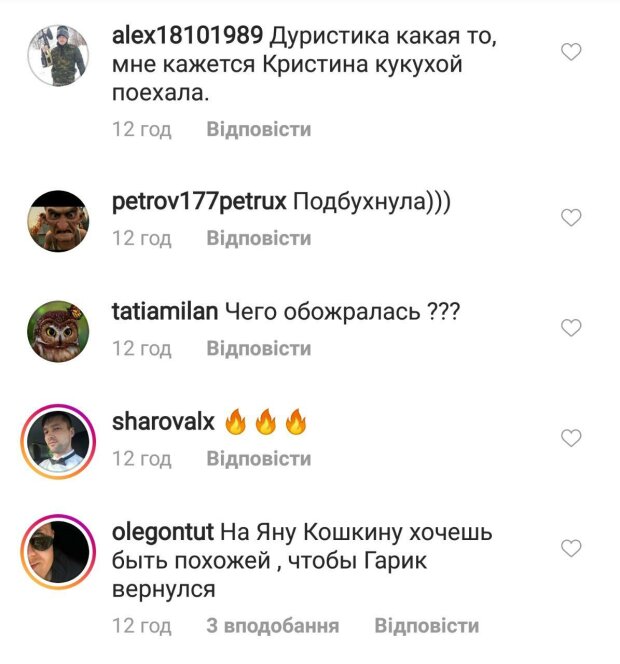Like the comment by alex18101989
The height and width of the screenshot is (664, 620).
571,52
